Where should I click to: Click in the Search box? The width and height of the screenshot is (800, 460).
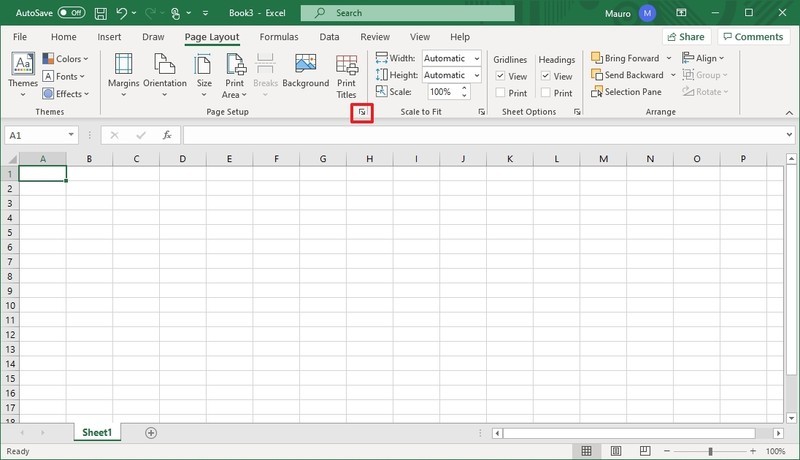[408, 13]
